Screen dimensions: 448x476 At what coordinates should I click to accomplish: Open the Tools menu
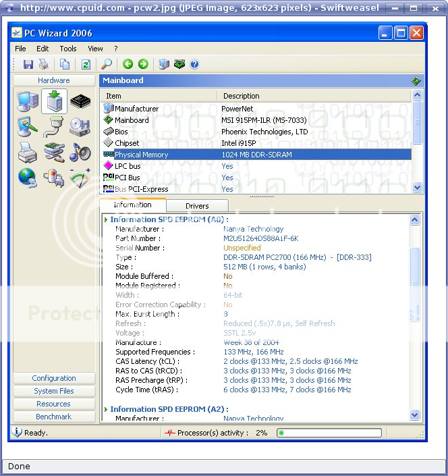(68, 49)
